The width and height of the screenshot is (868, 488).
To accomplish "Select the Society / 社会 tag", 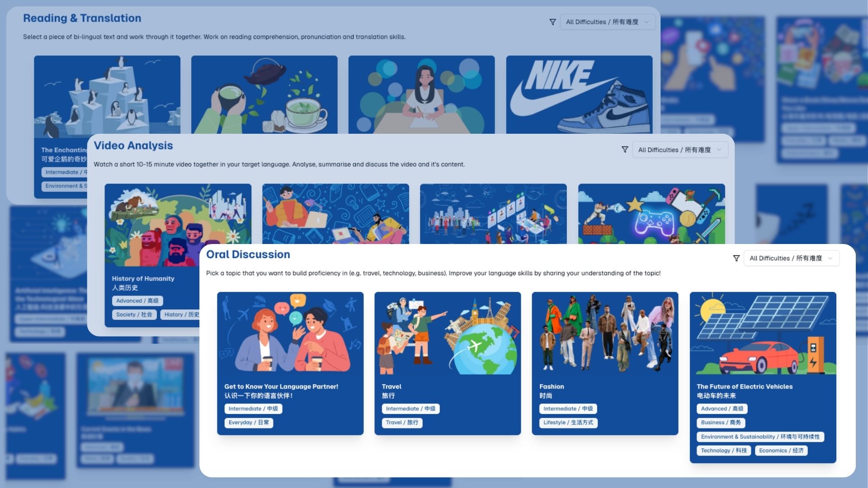I will point(134,314).
